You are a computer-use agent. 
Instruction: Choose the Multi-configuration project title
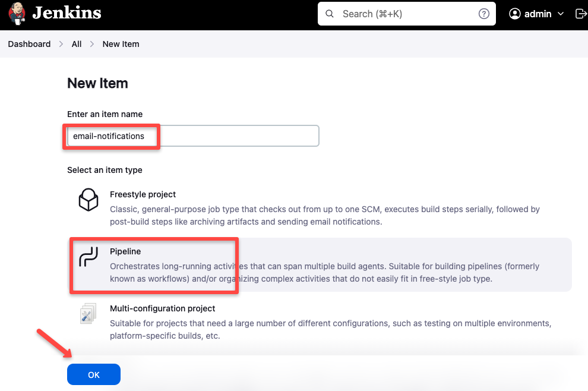coord(162,308)
